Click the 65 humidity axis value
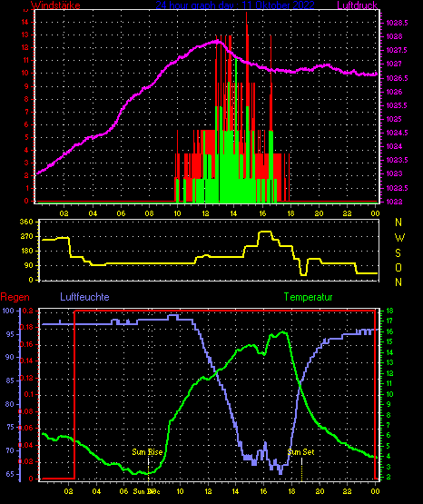The width and height of the screenshot is (423, 504). (x=10, y=474)
